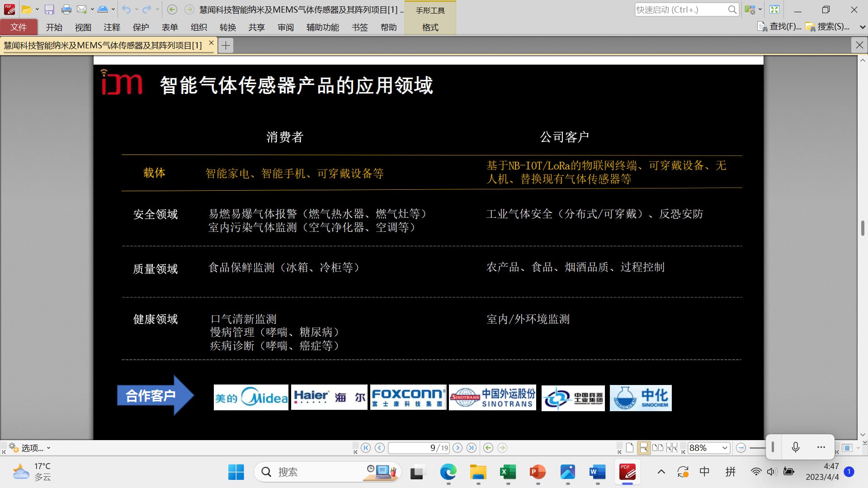Go to the first page button
868x488 pixels.
coord(366,448)
